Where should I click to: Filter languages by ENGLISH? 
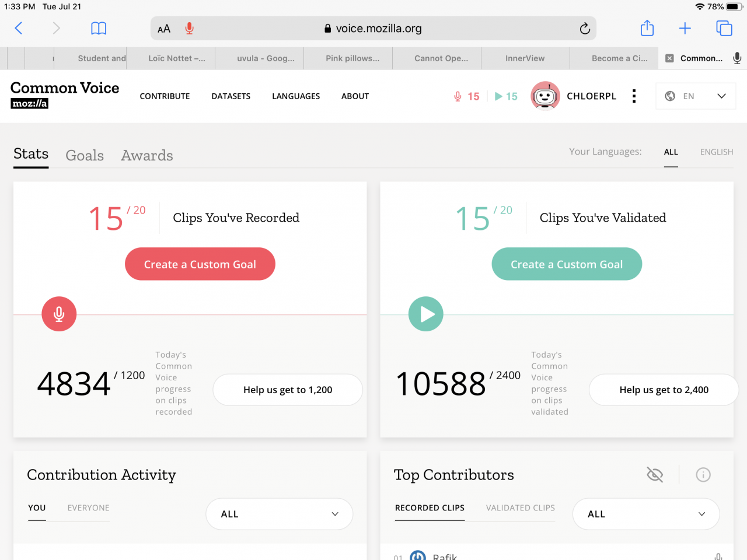(717, 152)
